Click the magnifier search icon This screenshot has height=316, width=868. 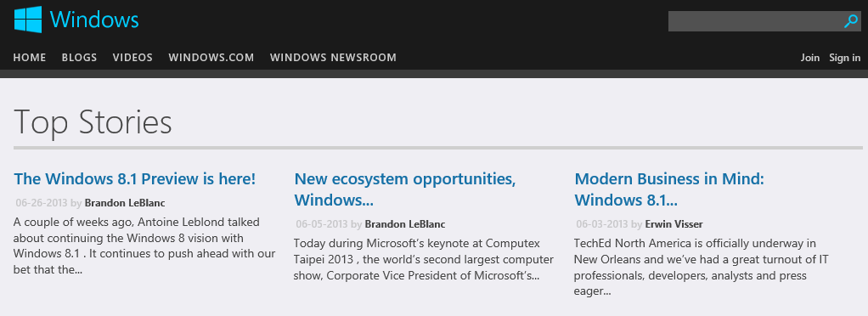click(851, 21)
